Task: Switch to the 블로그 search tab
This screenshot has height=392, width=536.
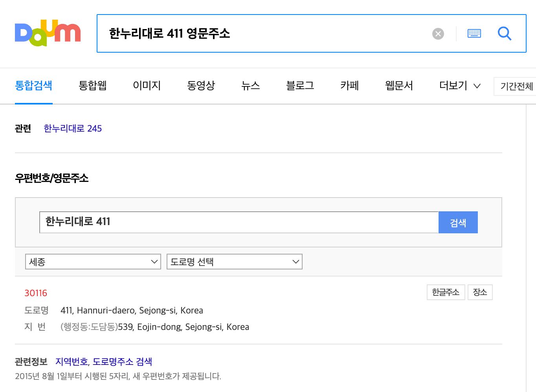Action: tap(299, 86)
